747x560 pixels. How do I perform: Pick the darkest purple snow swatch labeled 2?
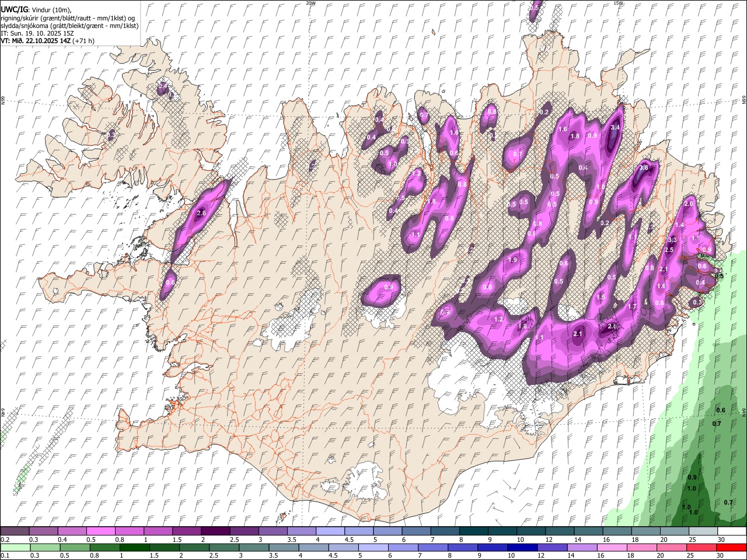pos(215,531)
